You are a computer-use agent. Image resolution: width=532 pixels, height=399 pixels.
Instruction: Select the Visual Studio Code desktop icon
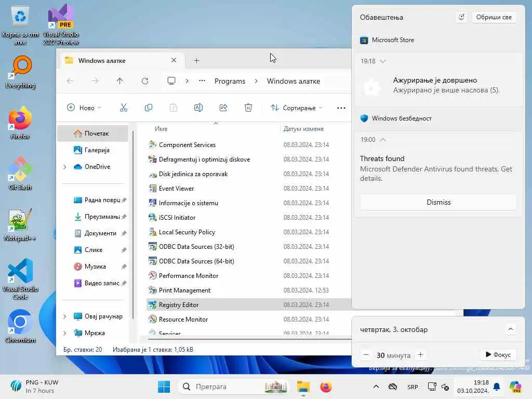(x=20, y=279)
